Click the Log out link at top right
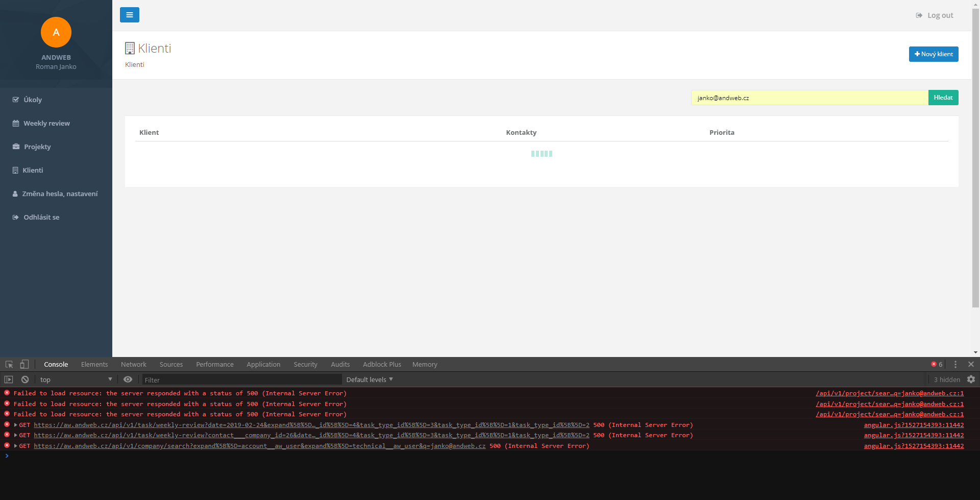Screen dimensions: 980x500 pos(935,15)
